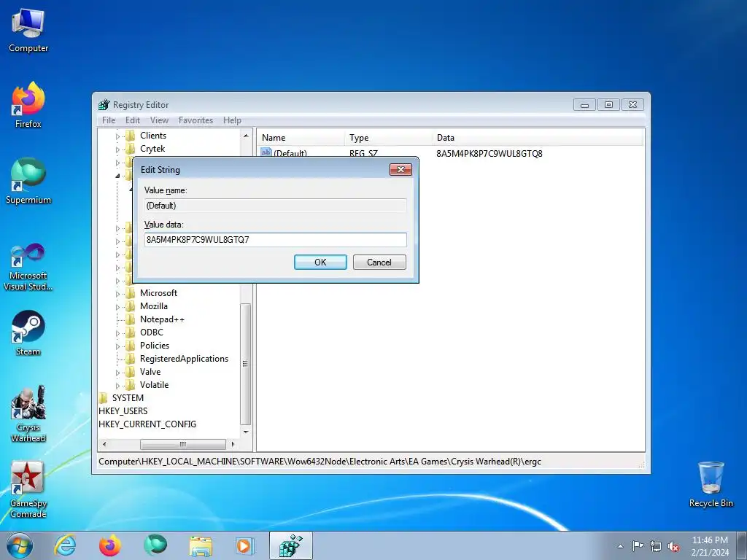The height and width of the screenshot is (560, 747).
Task: Expand the Crytek registry key
Action: (x=117, y=149)
